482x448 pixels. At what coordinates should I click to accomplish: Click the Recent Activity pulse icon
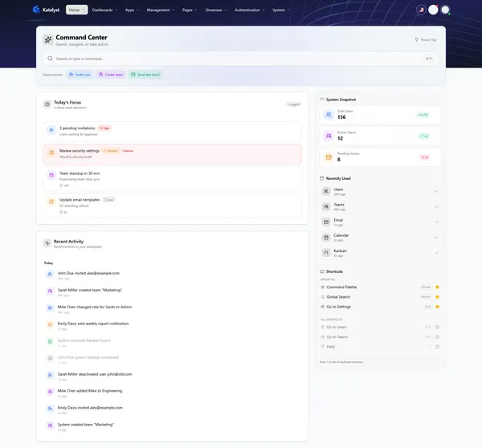pos(47,243)
